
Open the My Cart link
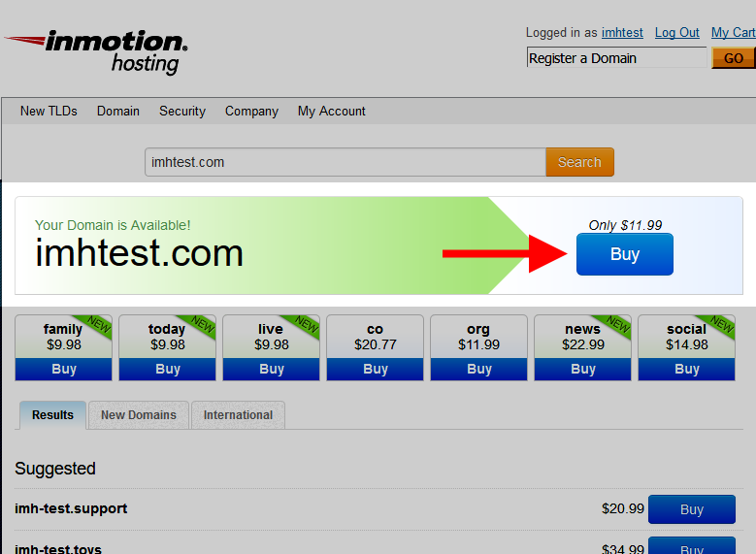(x=733, y=32)
